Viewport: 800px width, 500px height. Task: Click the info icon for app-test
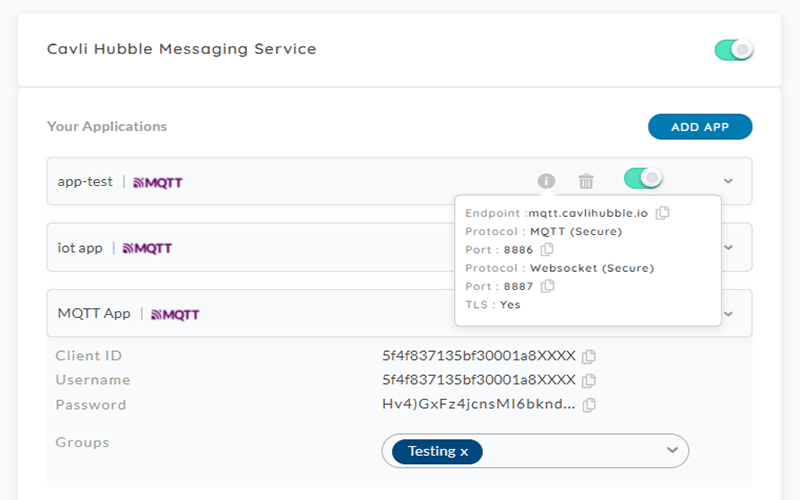tap(546, 181)
